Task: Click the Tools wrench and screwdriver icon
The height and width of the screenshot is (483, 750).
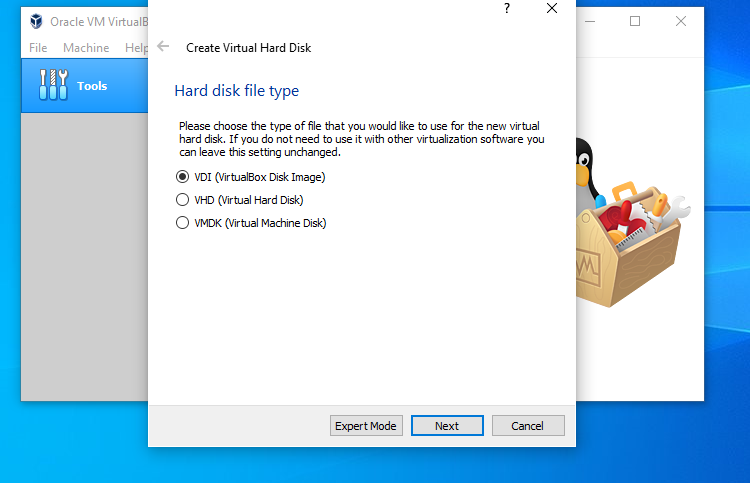Action: [53, 85]
